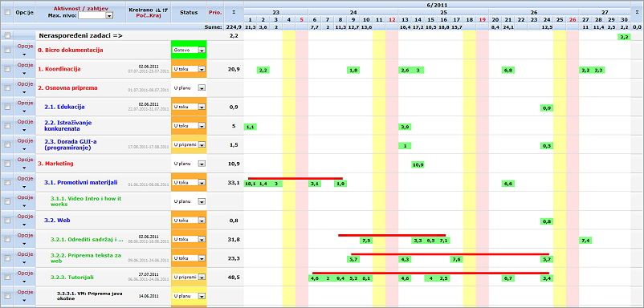Screen dimensions: 644x308
Task: Click the 10,9 cell in the Marketing row
Action: (418, 165)
